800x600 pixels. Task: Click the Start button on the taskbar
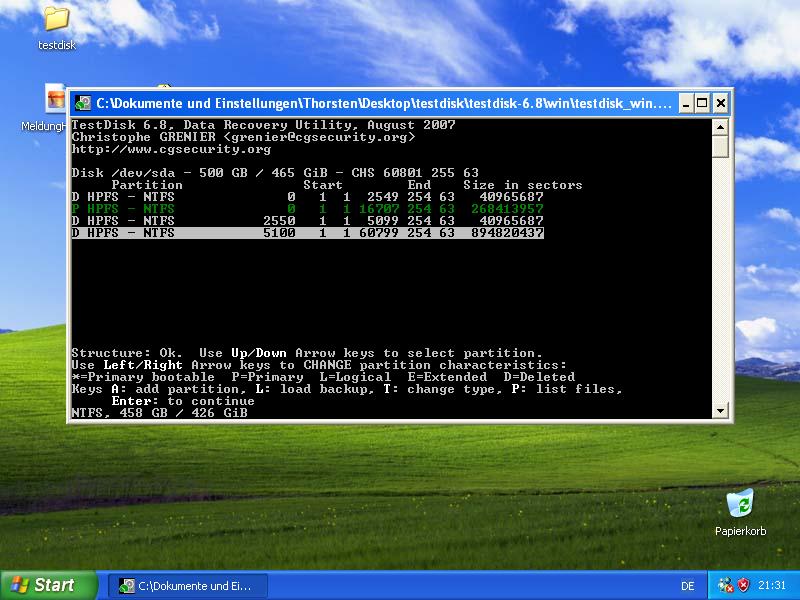48,585
